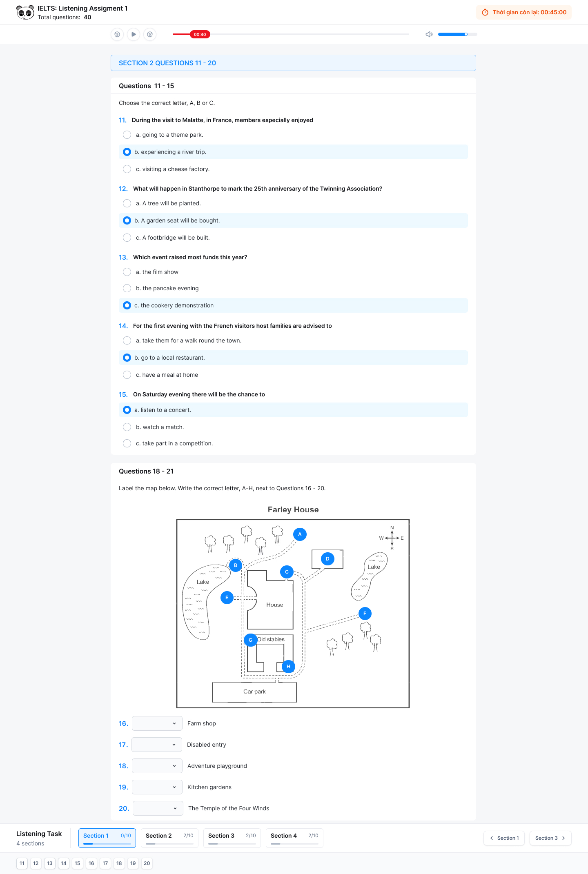Screen dimensions: 588x874
Task: Expand the Adventure playground dropdown
Action: click(157, 766)
